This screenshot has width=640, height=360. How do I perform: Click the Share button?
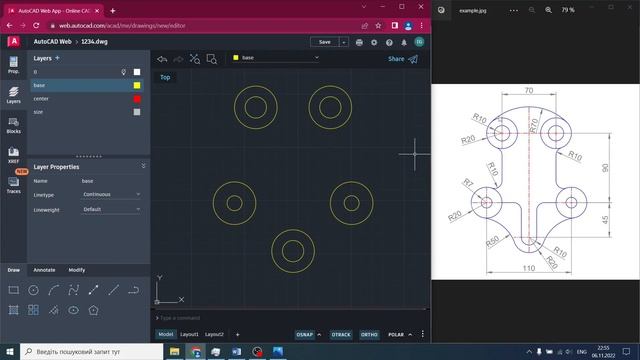tap(403, 59)
